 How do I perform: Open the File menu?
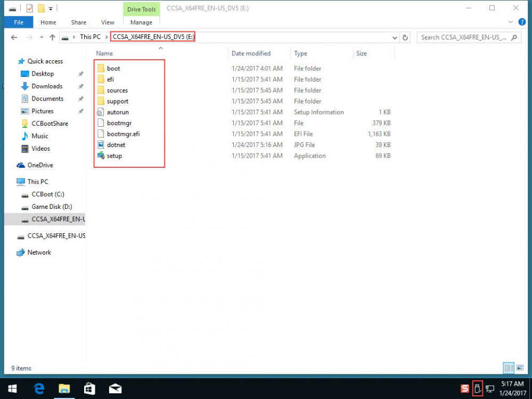click(x=19, y=22)
